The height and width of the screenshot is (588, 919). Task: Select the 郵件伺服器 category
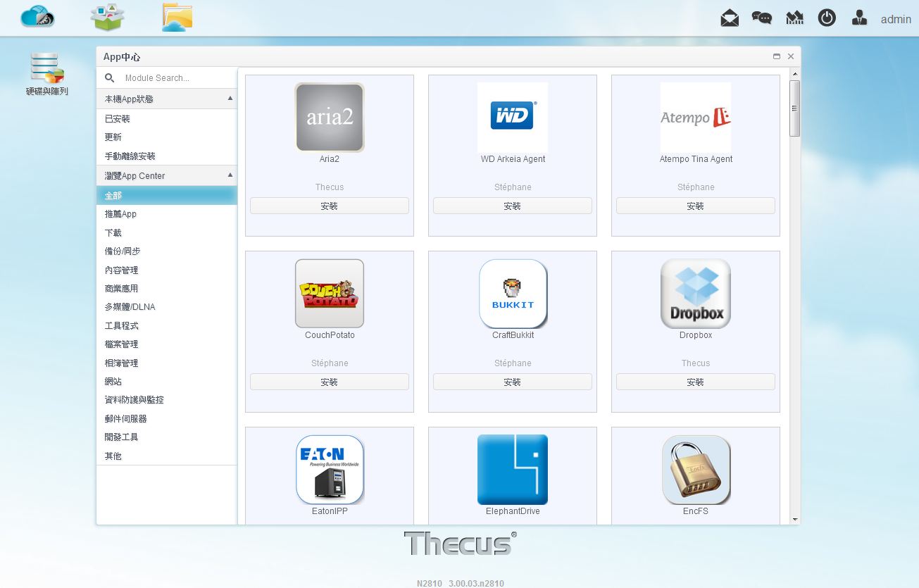pyautogui.click(x=167, y=418)
